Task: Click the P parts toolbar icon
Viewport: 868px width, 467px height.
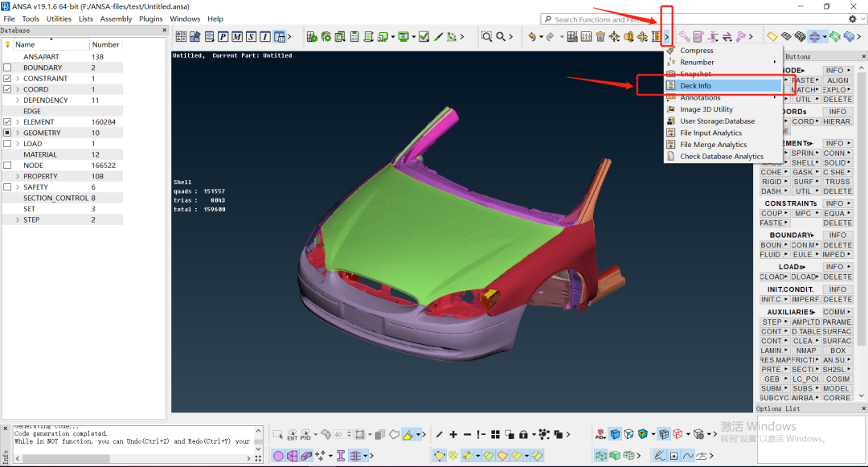Action: click(x=223, y=36)
